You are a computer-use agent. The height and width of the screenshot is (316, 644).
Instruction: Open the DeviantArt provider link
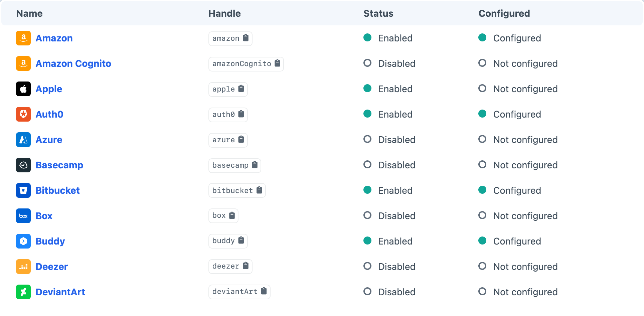pyautogui.click(x=60, y=292)
